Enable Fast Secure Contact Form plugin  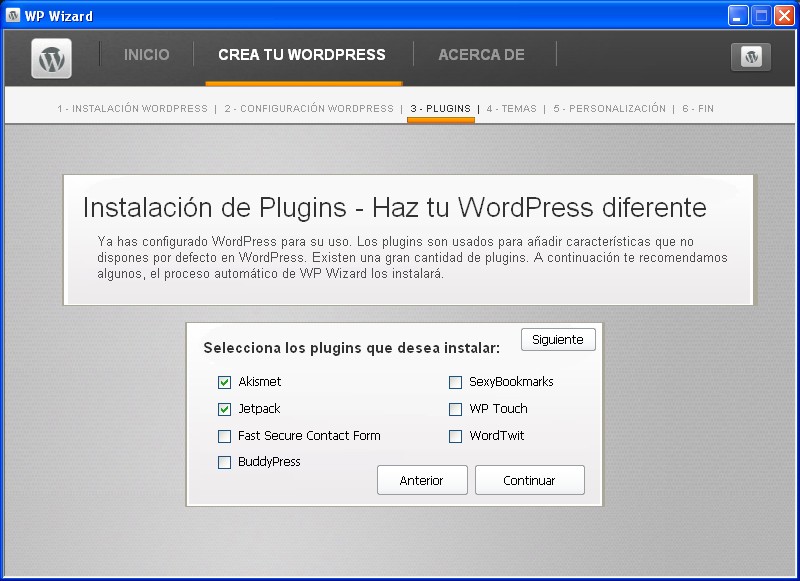(224, 436)
